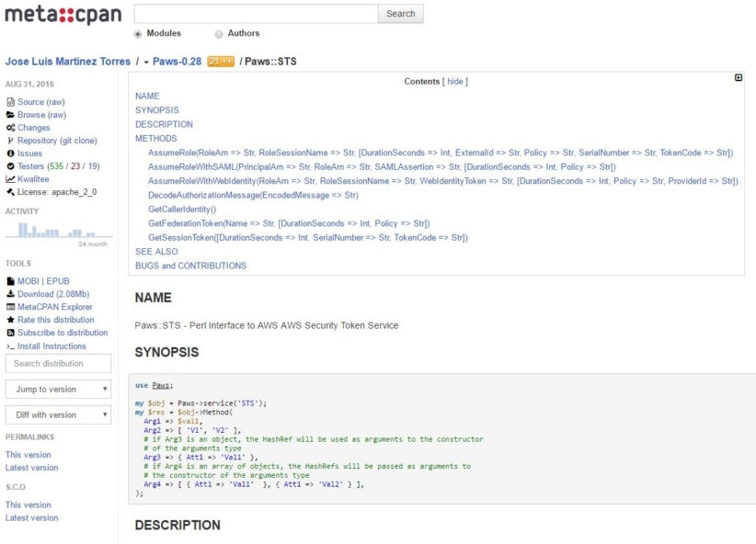This screenshot has width=756, height=544.
Task: Focus the Search distribution field
Action: coord(58,363)
